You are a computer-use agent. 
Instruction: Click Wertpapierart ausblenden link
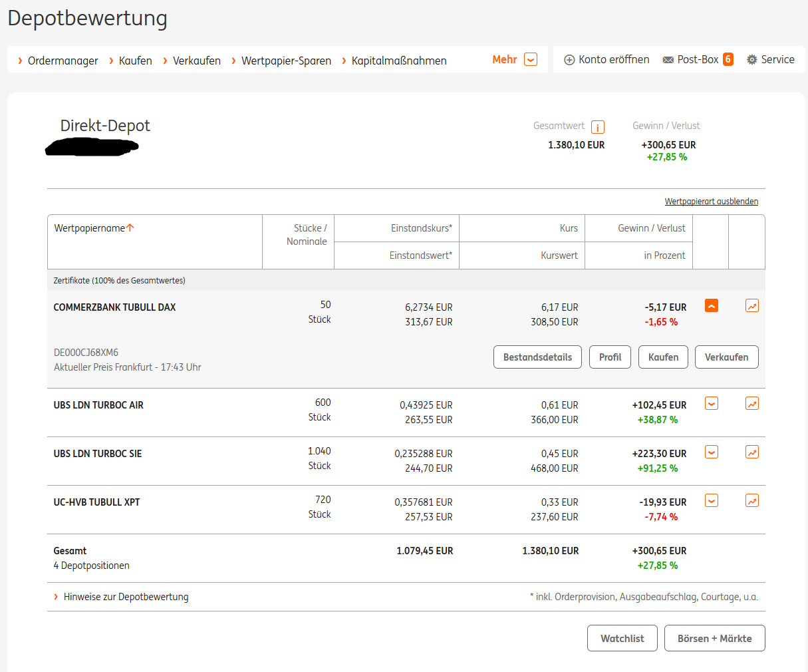711,202
